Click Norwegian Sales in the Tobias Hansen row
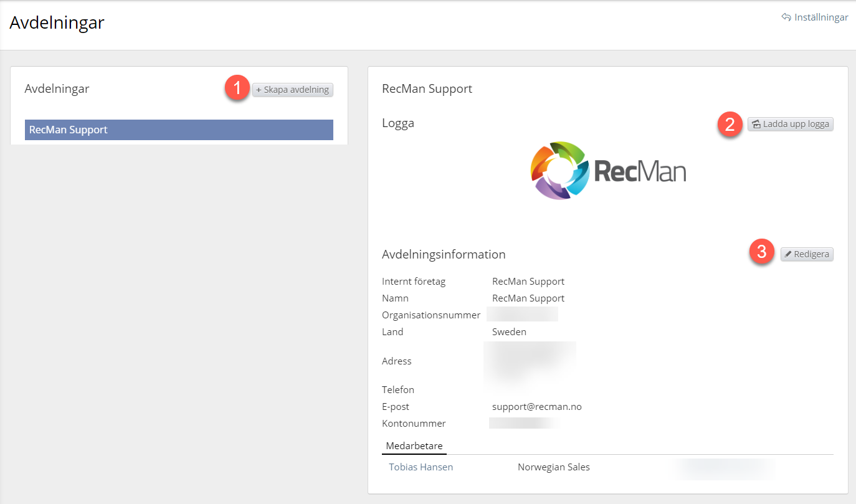 (554, 467)
